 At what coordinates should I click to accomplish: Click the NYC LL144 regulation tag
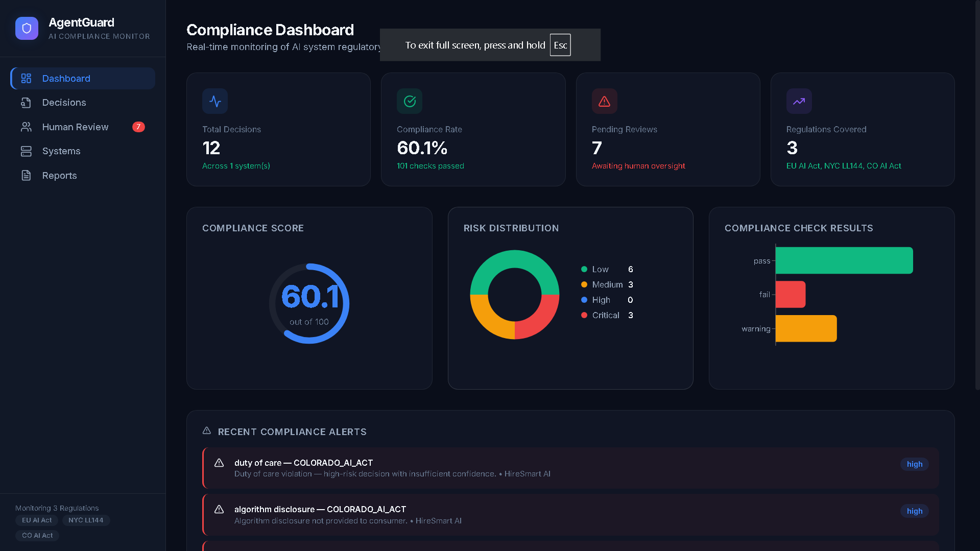tap(86, 520)
